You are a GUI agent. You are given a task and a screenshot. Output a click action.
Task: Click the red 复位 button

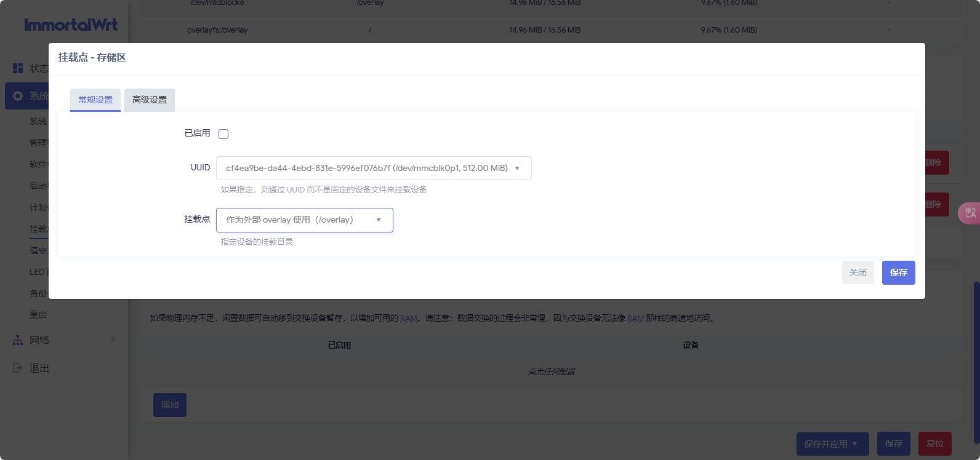click(x=934, y=443)
